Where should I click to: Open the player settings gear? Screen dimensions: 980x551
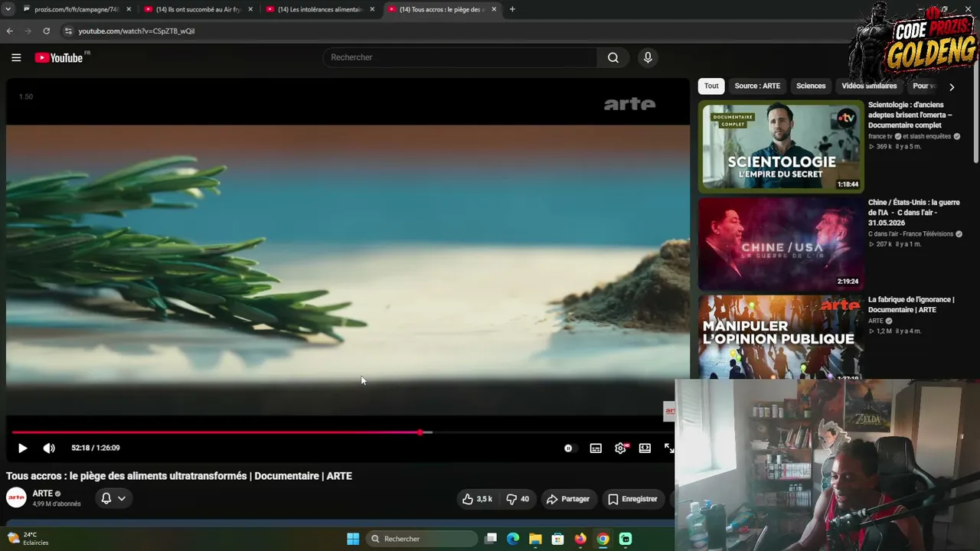pos(620,448)
